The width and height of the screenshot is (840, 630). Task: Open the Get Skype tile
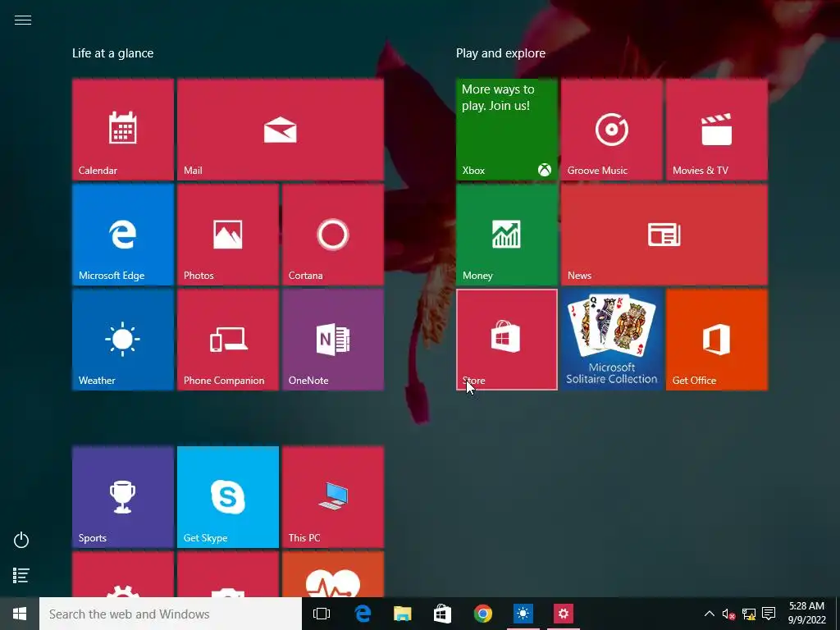tap(228, 497)
